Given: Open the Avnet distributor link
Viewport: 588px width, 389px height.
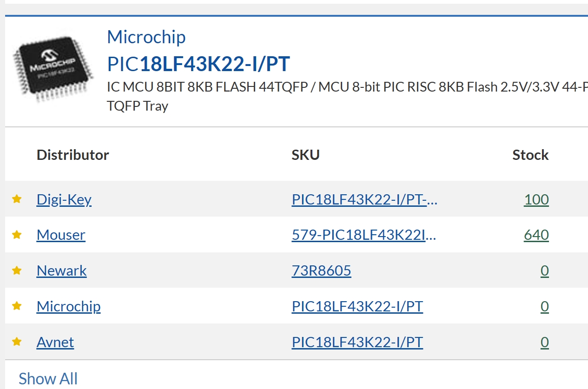Looking at the screenshot, I should pyautogui.click(x=55, y=342).
